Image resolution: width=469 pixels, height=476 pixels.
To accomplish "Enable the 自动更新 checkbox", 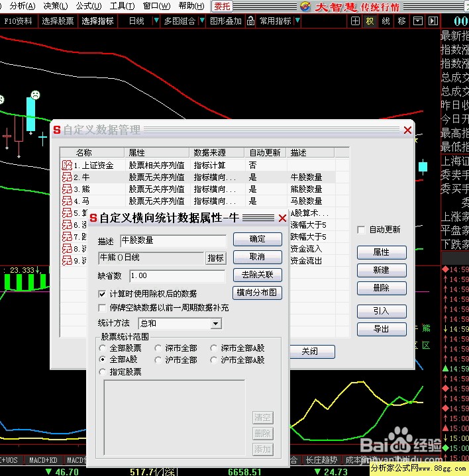I will [x=361, y=230].
